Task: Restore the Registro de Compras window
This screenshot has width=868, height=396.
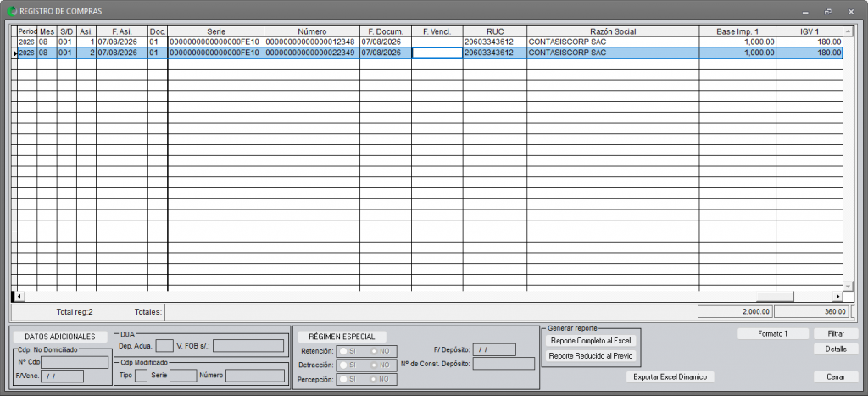Action: coord(828,12)
